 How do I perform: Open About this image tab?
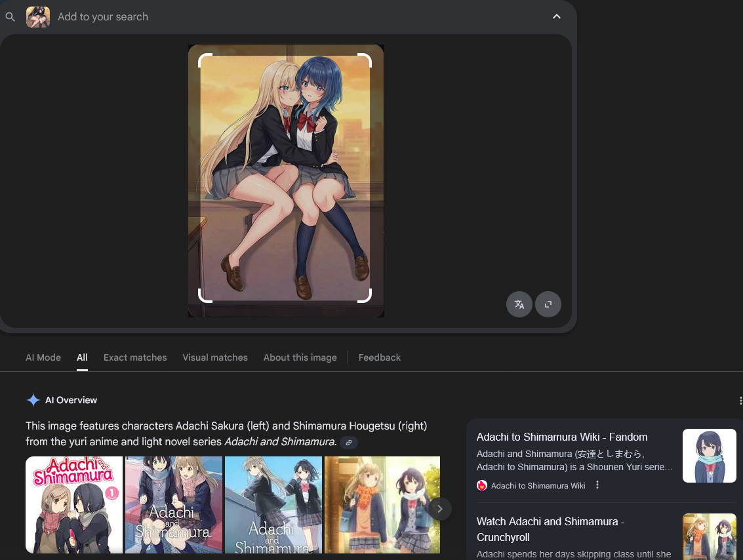[300, 357]
